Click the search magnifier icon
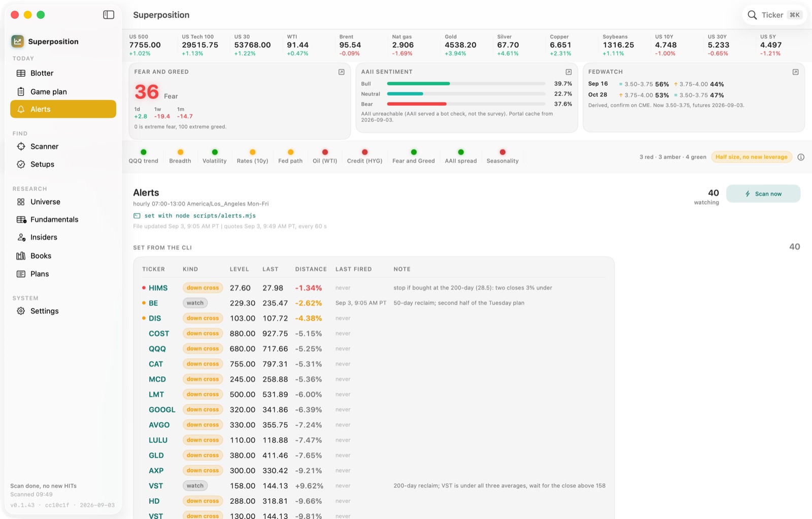Screen dimensions: 812x519 point(752,15)
